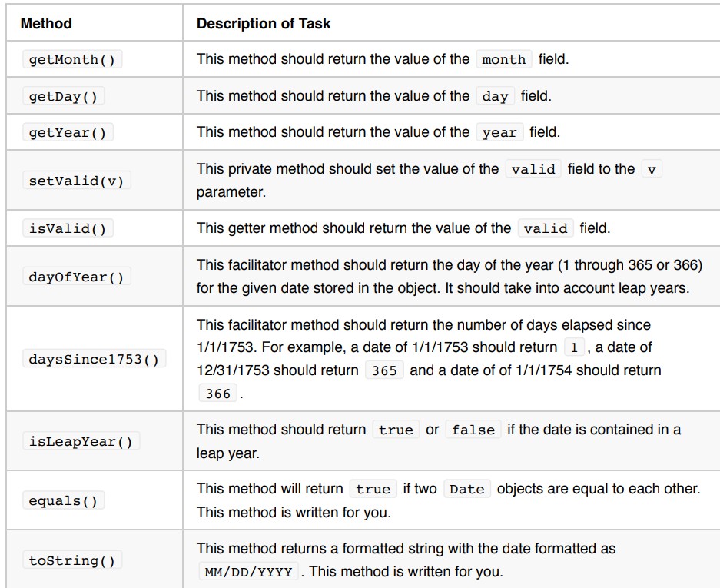Click the getYear() code label

pyautogui.click(x=68, y=132)
